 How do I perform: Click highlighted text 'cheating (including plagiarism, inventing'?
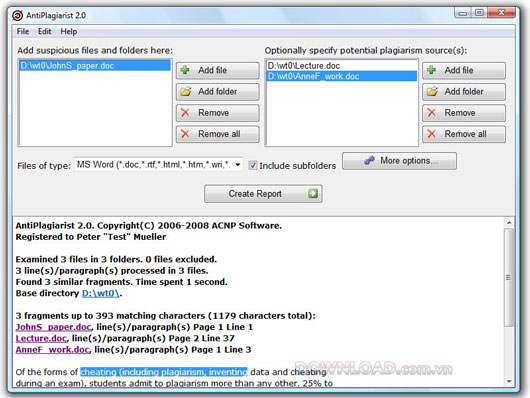tap(164, 372)
